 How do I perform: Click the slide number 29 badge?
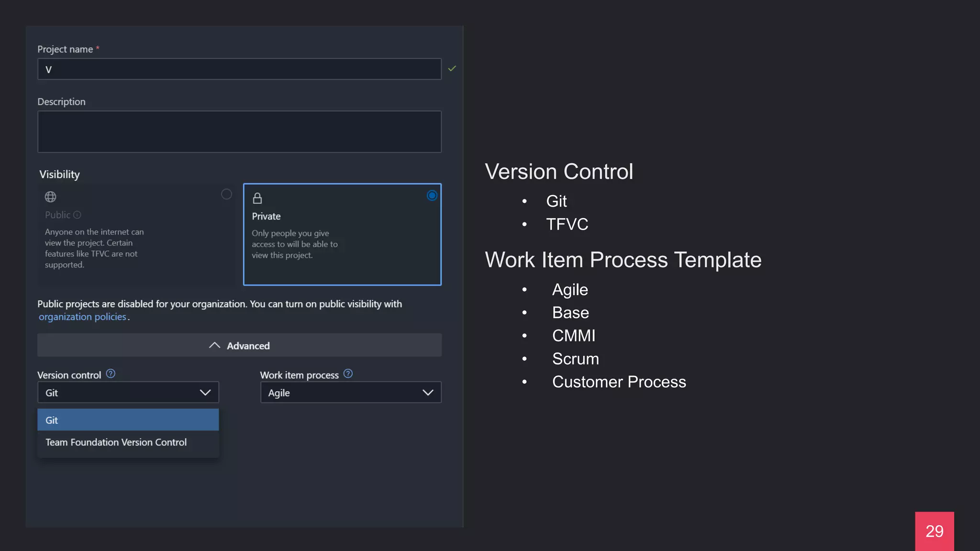click(934, 531)
